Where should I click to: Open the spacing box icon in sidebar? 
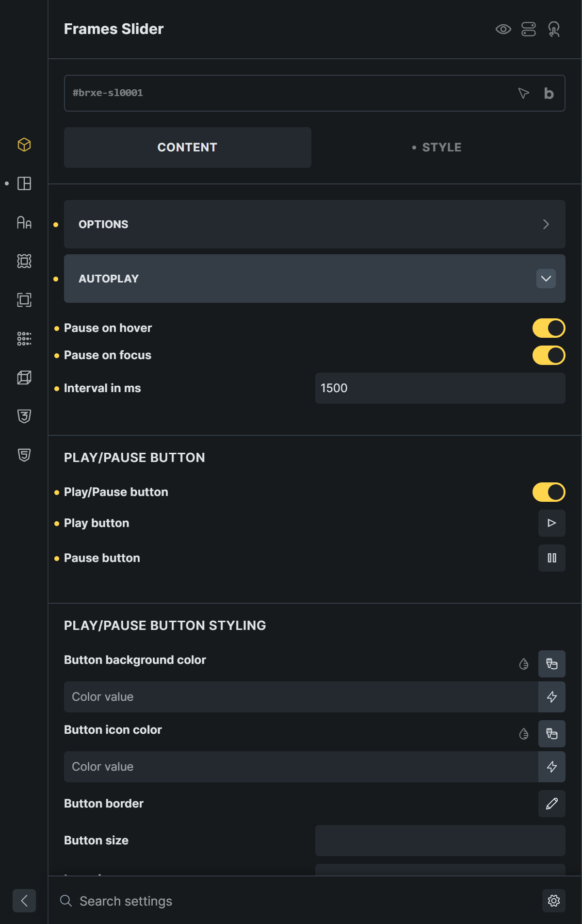(x=24, y=300)
